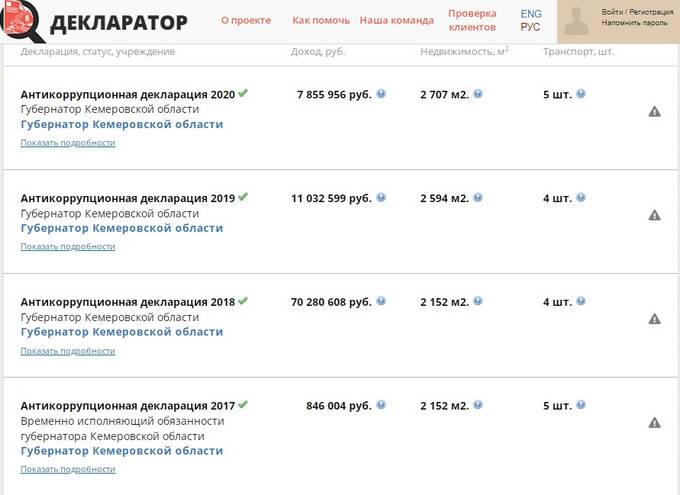Click the info icon beside 2 594 м2.

(478, 198)
